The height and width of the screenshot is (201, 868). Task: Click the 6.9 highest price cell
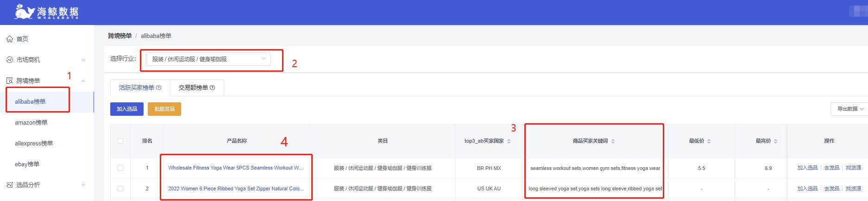pyautogui.click(x=768, y=168)
